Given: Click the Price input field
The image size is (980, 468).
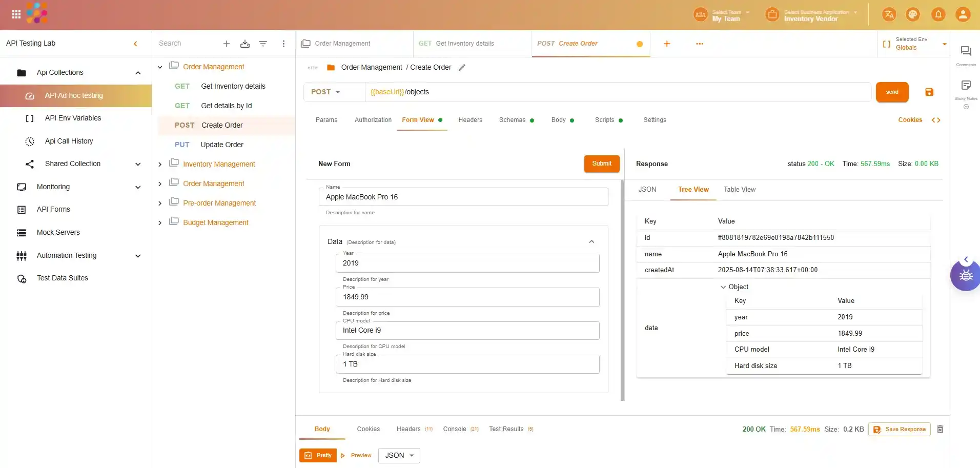Looking at the screenshot, I should point(467,297).
